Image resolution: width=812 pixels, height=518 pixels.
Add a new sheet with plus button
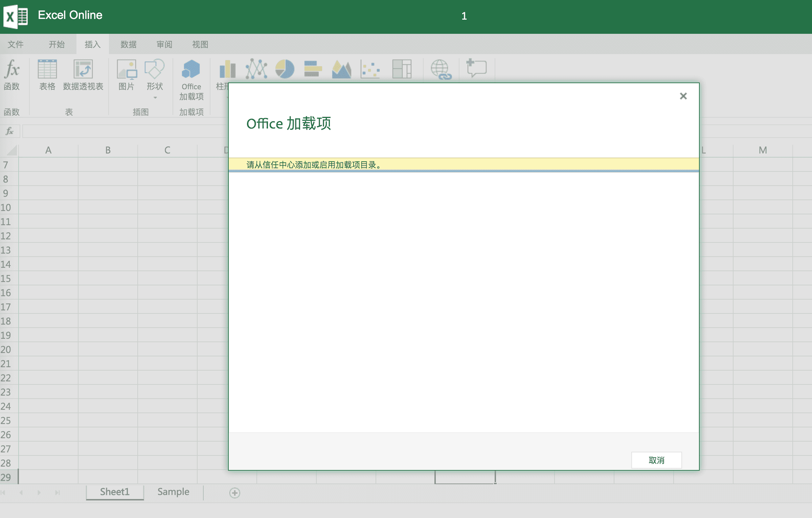[x=234, y=493]
